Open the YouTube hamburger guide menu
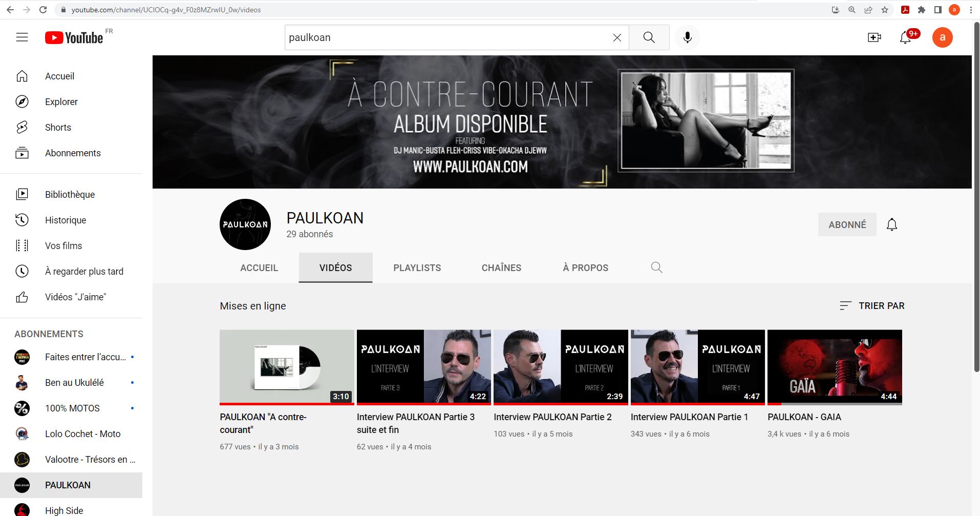The width and height of the screenshot is (980, 516). (x=22, y=37)
